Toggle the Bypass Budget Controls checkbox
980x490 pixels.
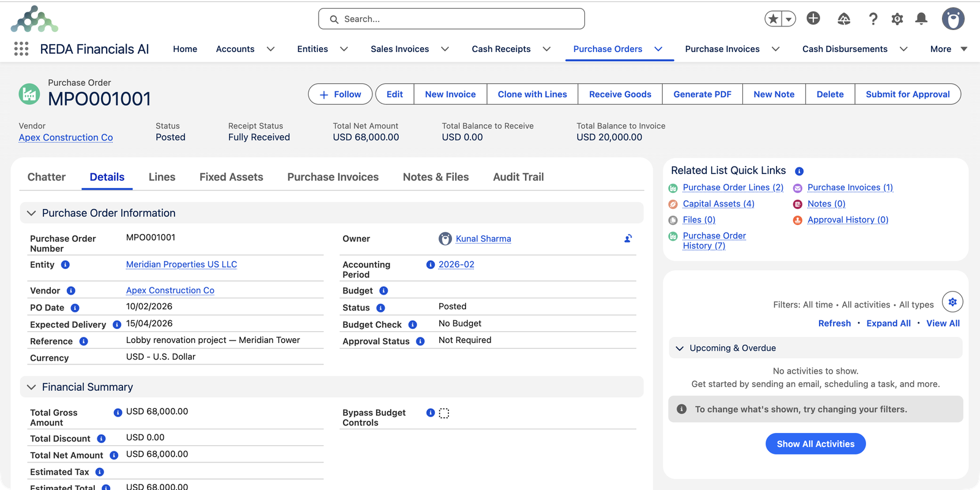click(444, 413)
